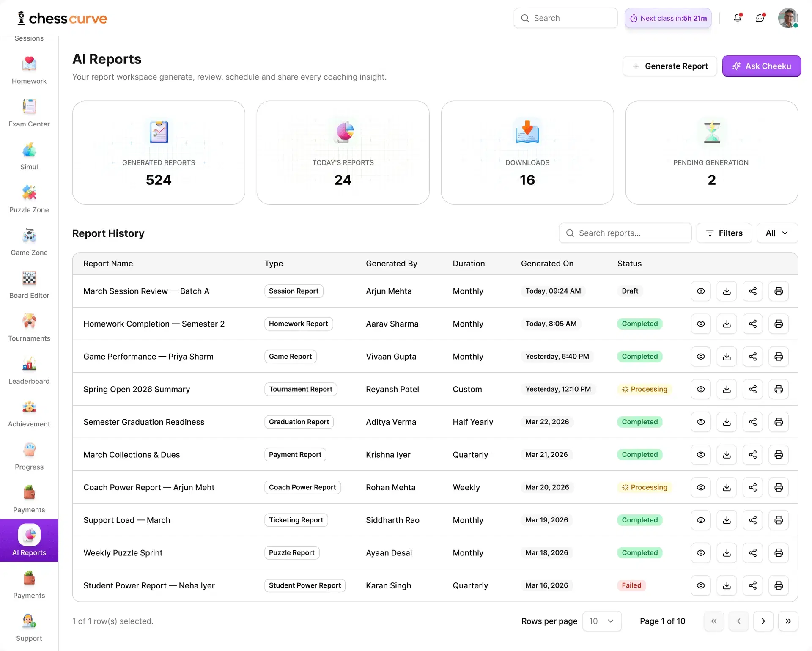Screen dimensions: 812x651
Task: Share the Game Performance report
Action: click(753, 357)
